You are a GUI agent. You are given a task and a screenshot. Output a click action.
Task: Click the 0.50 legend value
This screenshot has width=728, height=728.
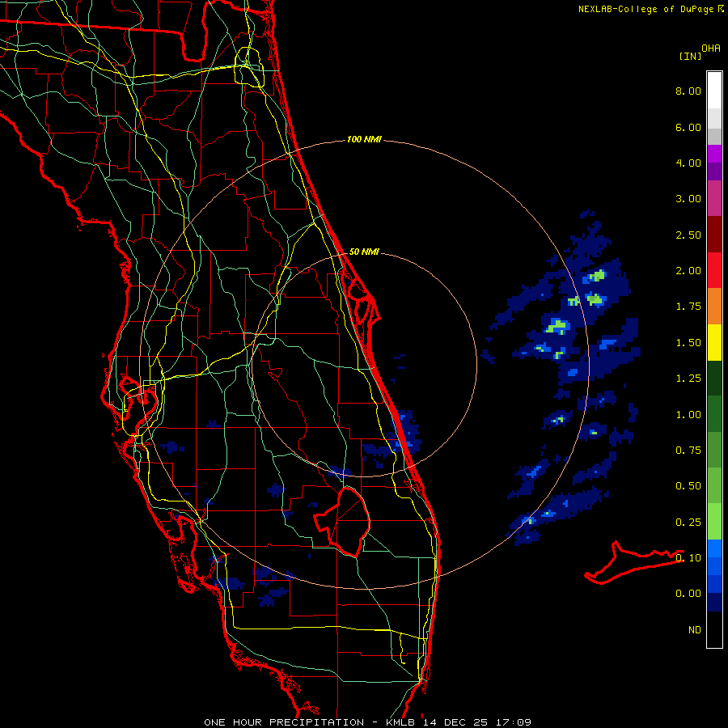(688, 486)
